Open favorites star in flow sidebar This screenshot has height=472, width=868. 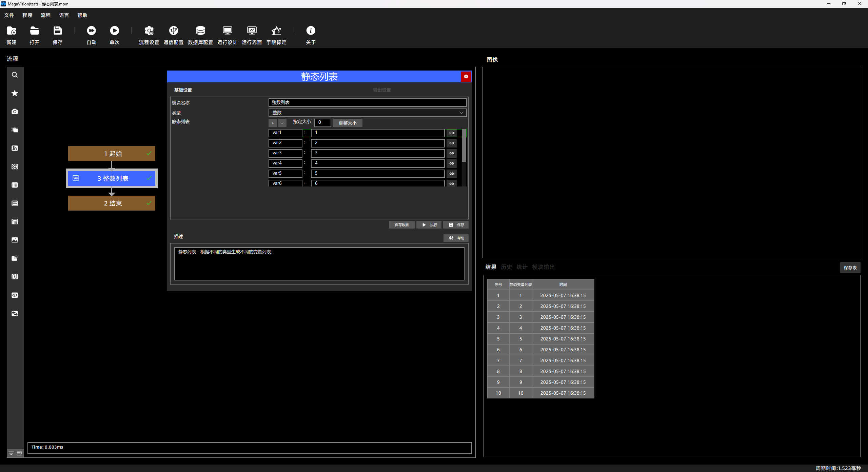[15, 93]
